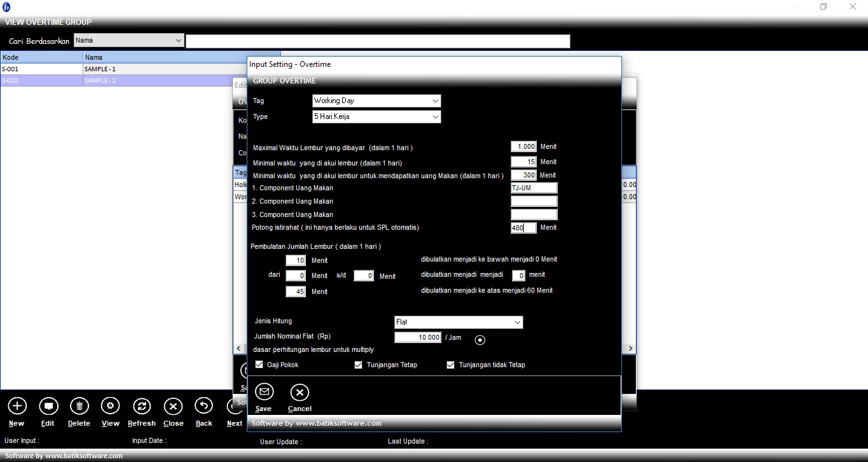This screenshot has width=868, height=462.
Task: Click the New icon in bottom toolbar
Action: [17, 406]
